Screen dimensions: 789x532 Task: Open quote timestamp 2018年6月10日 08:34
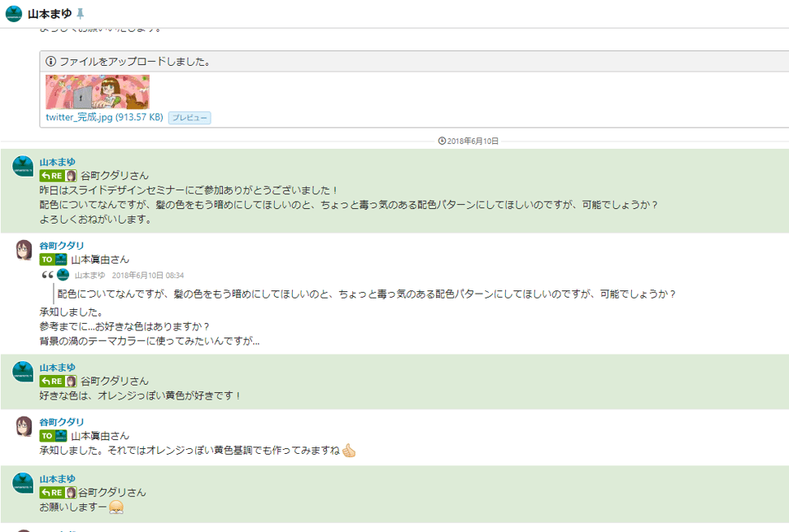tap(148, 275)
